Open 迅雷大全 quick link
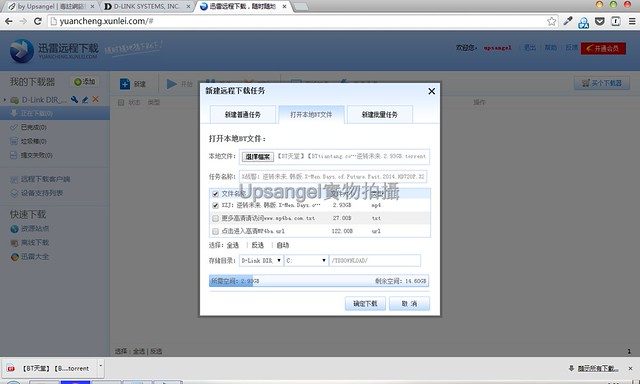 (35, 257)
